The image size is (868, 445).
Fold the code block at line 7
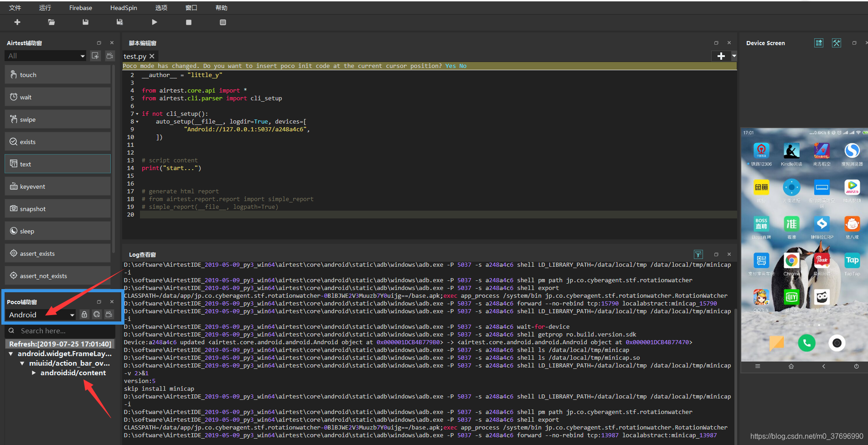point(137,114)
